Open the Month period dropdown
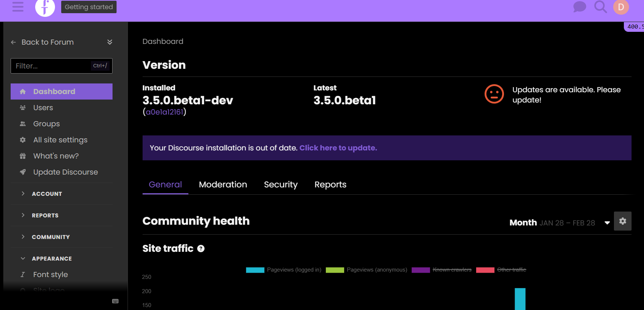 point(560,223)
